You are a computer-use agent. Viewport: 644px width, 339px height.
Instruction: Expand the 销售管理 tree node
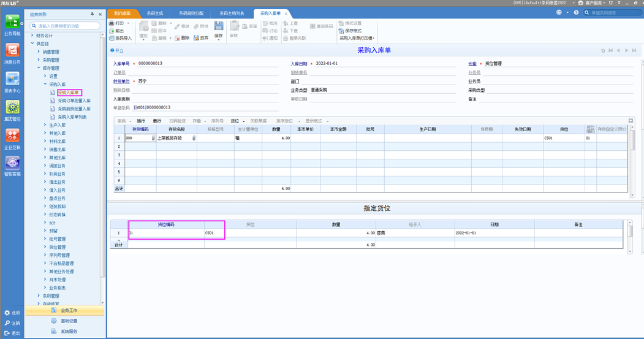coord(39,51)
